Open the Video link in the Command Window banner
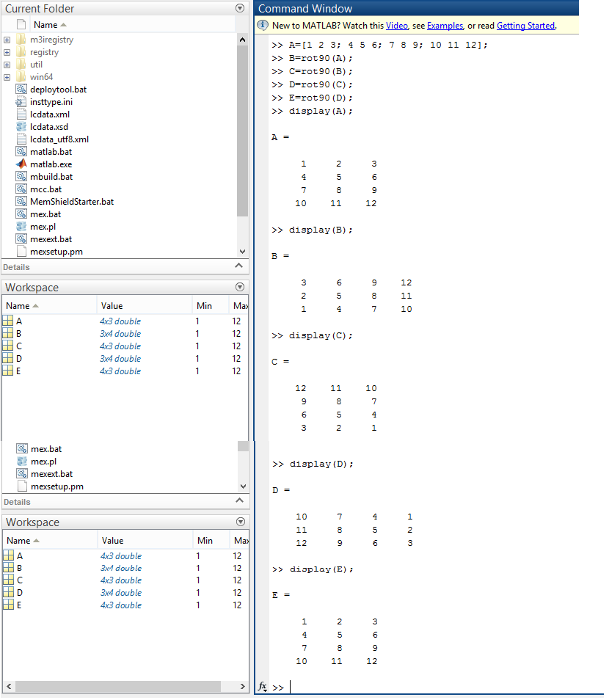609x700 pixels. coord(397,26)
